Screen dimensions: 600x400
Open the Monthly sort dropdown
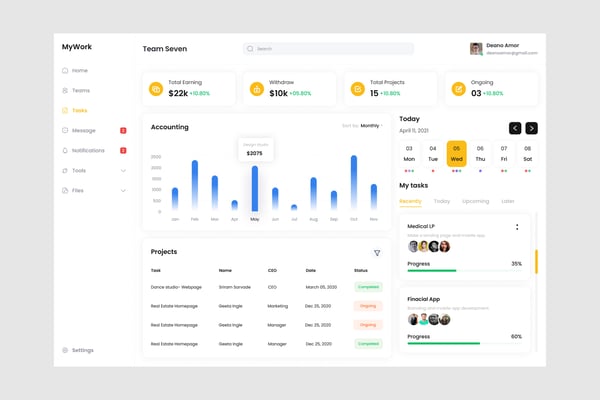click(x=371, y=126)
